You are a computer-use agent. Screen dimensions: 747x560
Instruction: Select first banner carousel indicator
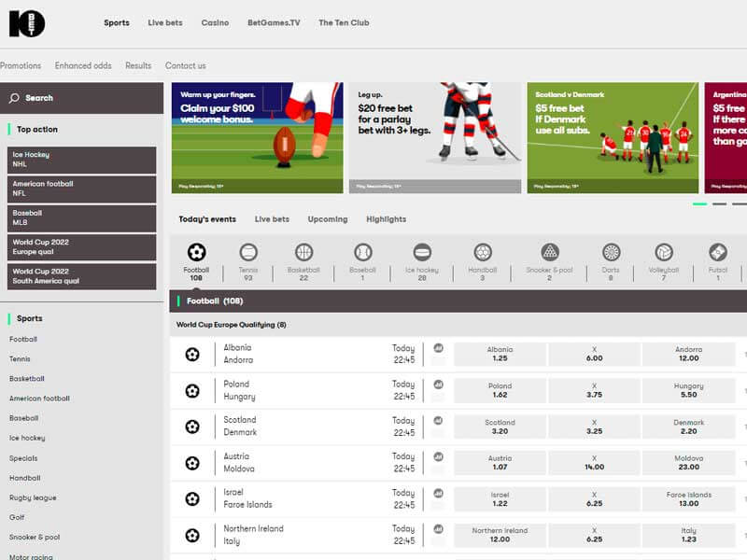tap(699, 203)
